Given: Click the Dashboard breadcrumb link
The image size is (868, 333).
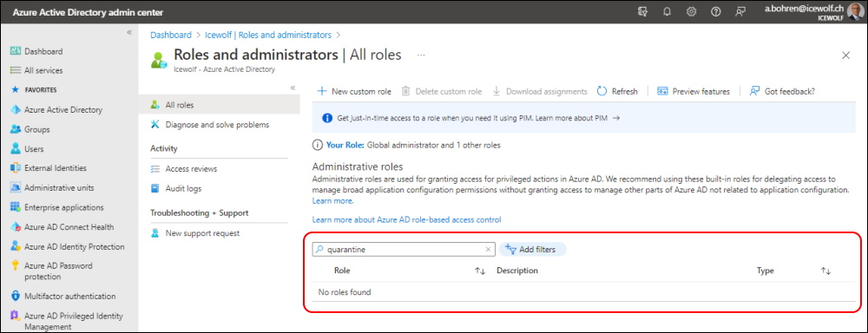Looking at the screenshot, I should point(171,35).
